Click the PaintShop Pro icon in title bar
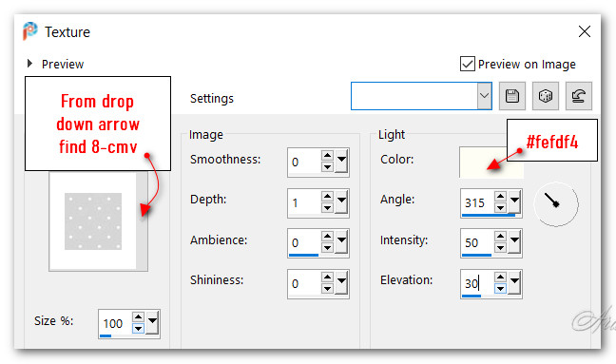616x364 pixels. tap(29, 31)
